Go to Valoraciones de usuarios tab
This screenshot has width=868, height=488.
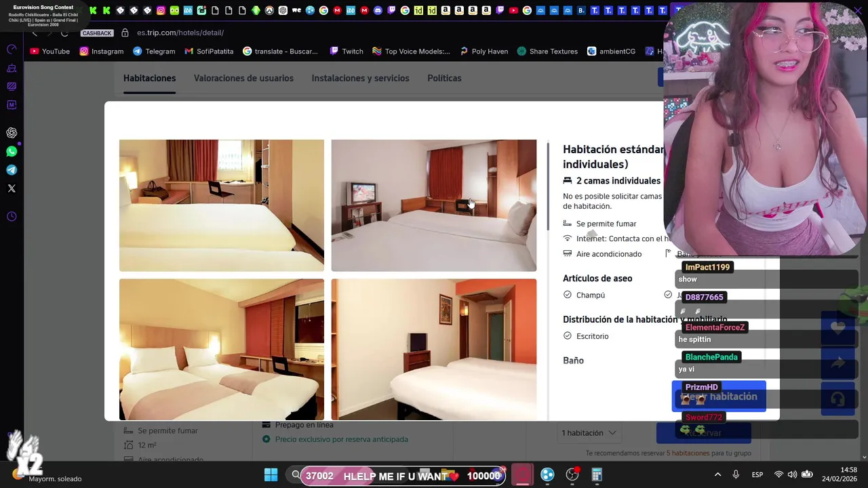(x=243, y=78)
